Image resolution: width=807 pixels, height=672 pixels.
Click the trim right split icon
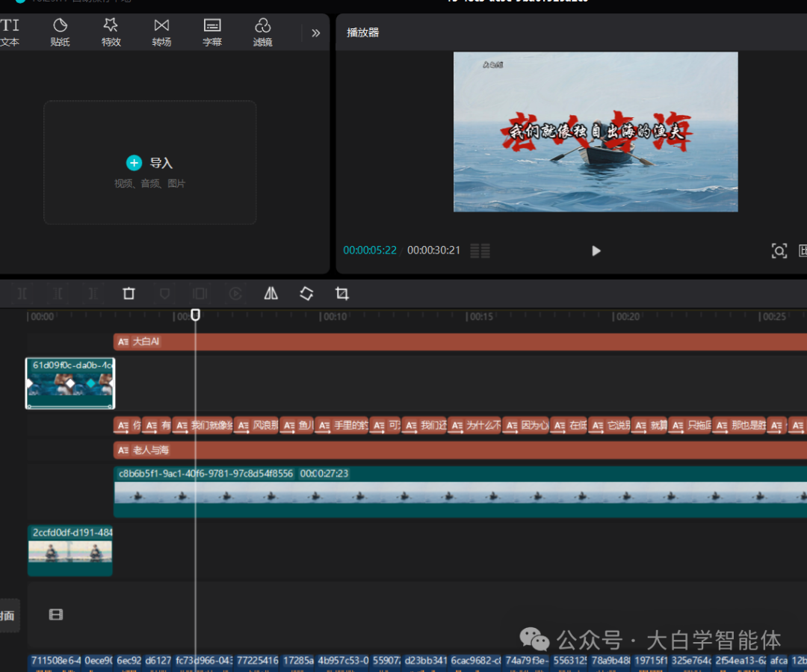click(93, 294)
